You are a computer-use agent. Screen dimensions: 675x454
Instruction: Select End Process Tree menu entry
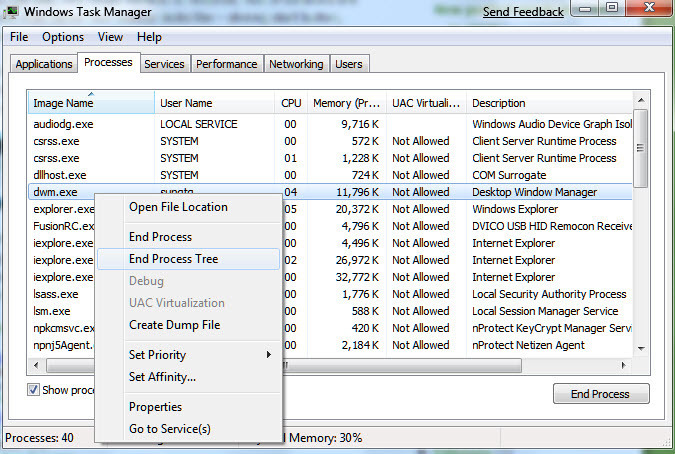[x=189, y=259]
